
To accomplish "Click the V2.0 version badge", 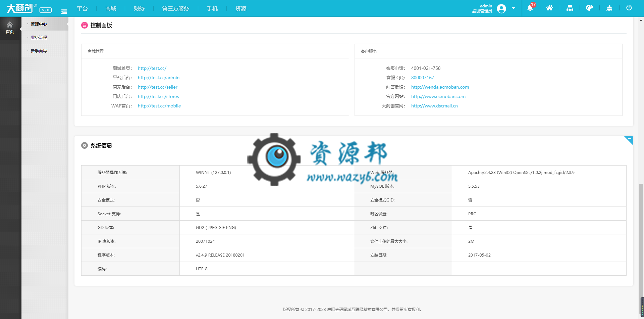I will tap(46, 10).
